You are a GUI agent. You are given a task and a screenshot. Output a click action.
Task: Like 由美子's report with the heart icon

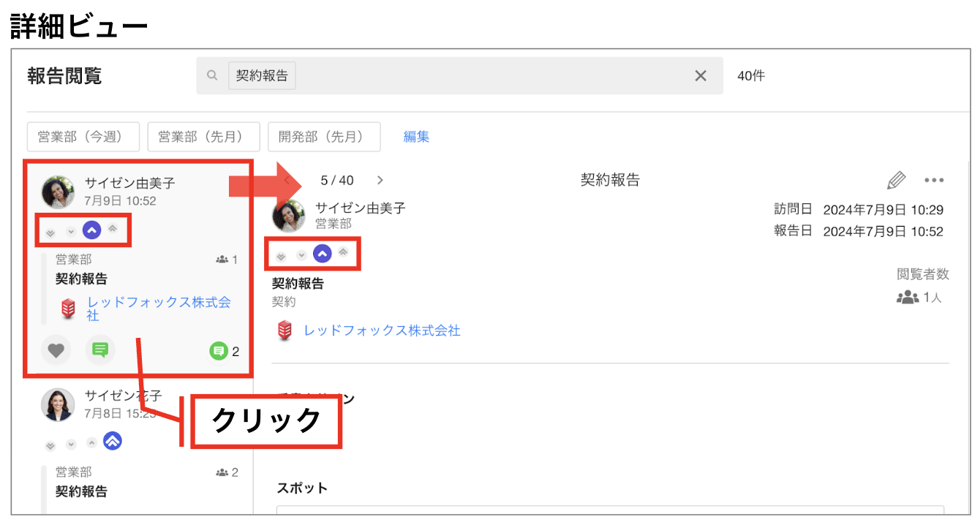click(56, 350)
